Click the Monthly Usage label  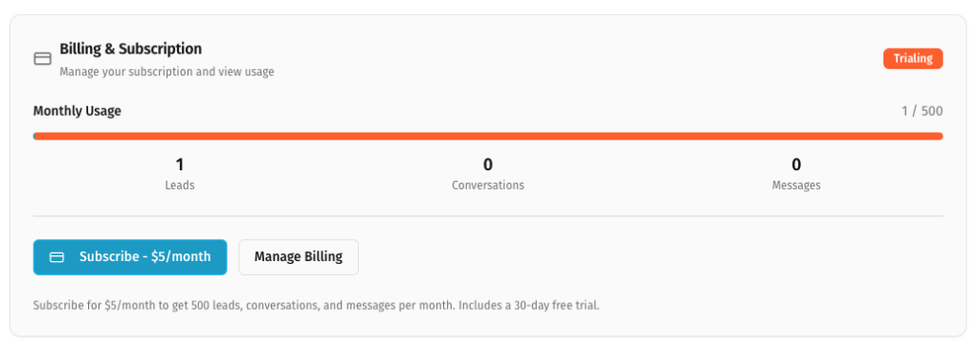77,111
